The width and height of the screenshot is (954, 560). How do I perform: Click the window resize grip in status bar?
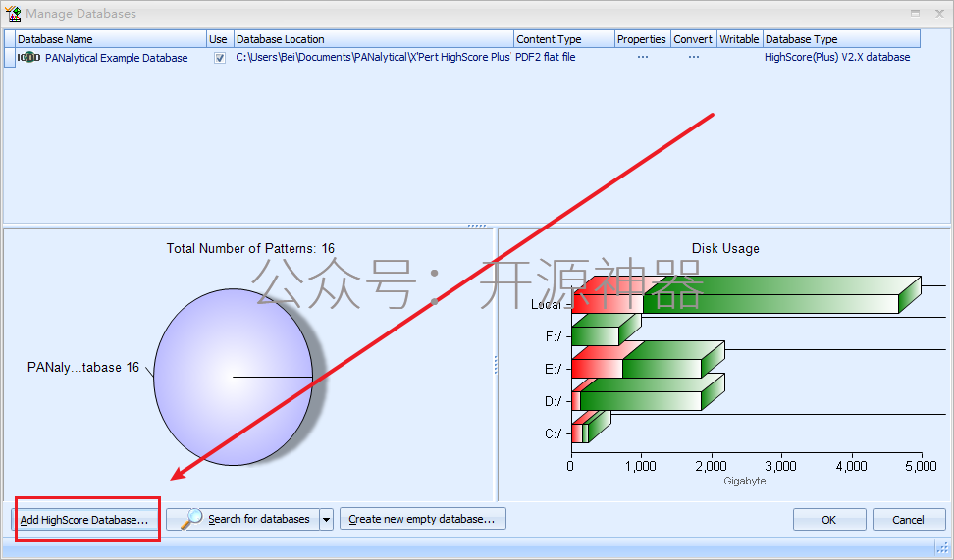click(942, 548)
